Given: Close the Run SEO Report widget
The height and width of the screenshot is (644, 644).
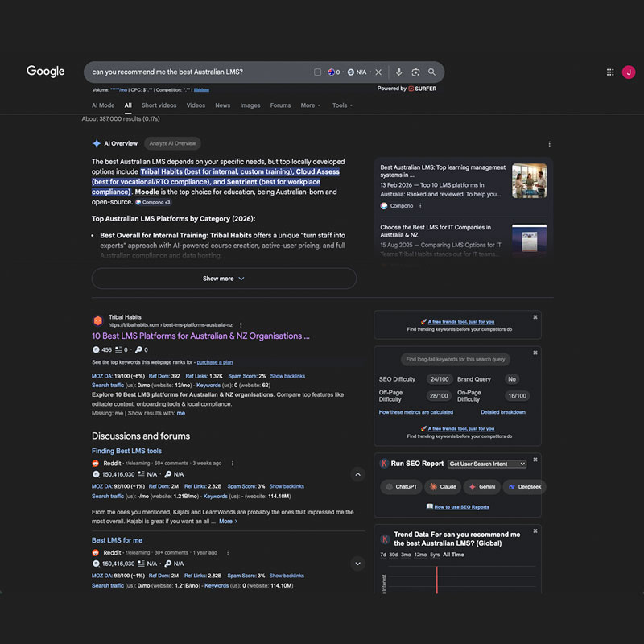Looking at the screenshot, I should (x=535, y=460).
